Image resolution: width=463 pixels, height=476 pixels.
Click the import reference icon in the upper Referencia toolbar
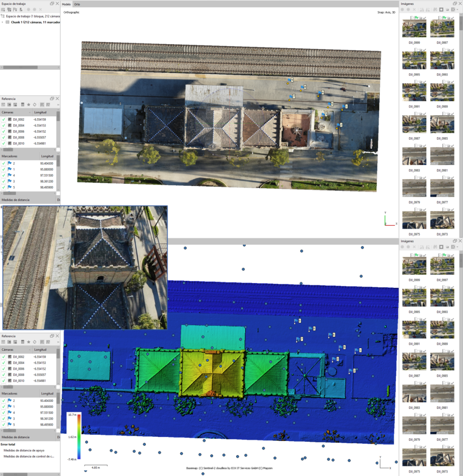(x=3, y=105)
